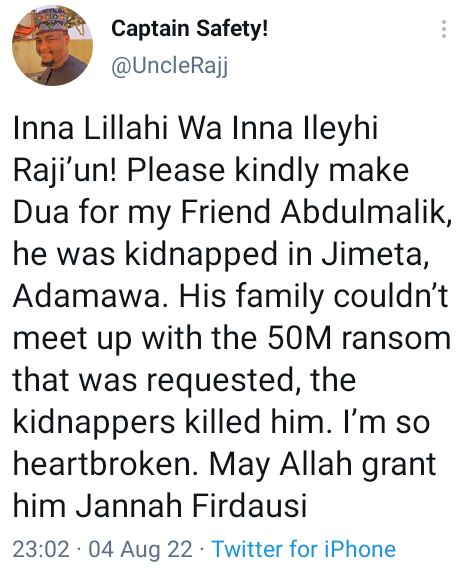The height and width of the screenshot is (576, 459).
Task: Click the word Dua in the tweet
Action: (41, 212)
